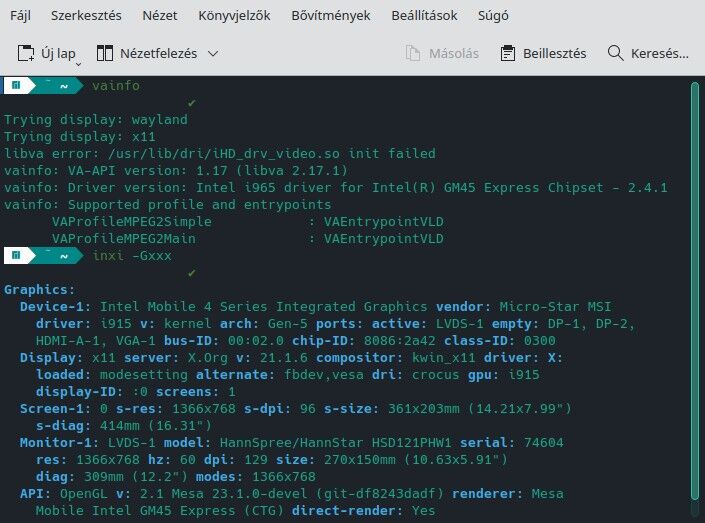Expand the Új lap dropdown arrow
This screenshot has width=705, height=523.
click(78, 65)
